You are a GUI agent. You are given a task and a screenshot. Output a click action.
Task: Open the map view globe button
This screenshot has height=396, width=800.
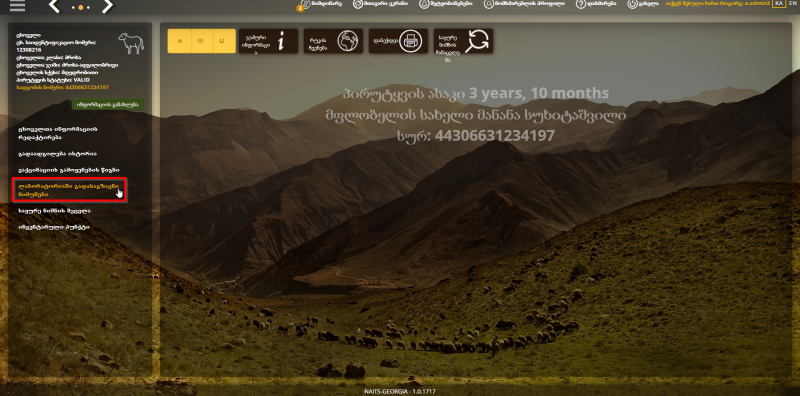click(333, 41)
